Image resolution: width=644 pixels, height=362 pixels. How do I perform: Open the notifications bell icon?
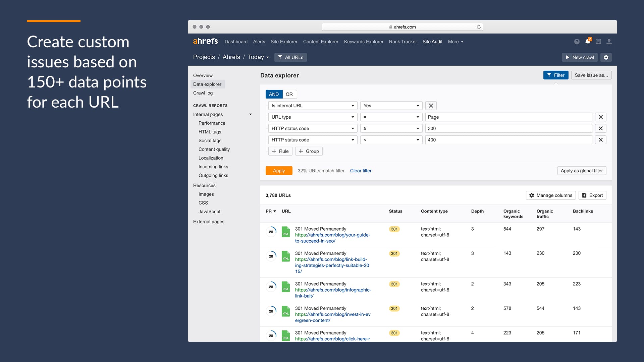587,42
